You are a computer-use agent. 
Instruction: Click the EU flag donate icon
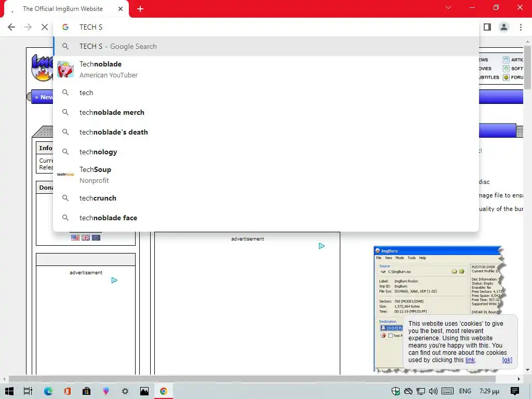(x=96, y=237)
